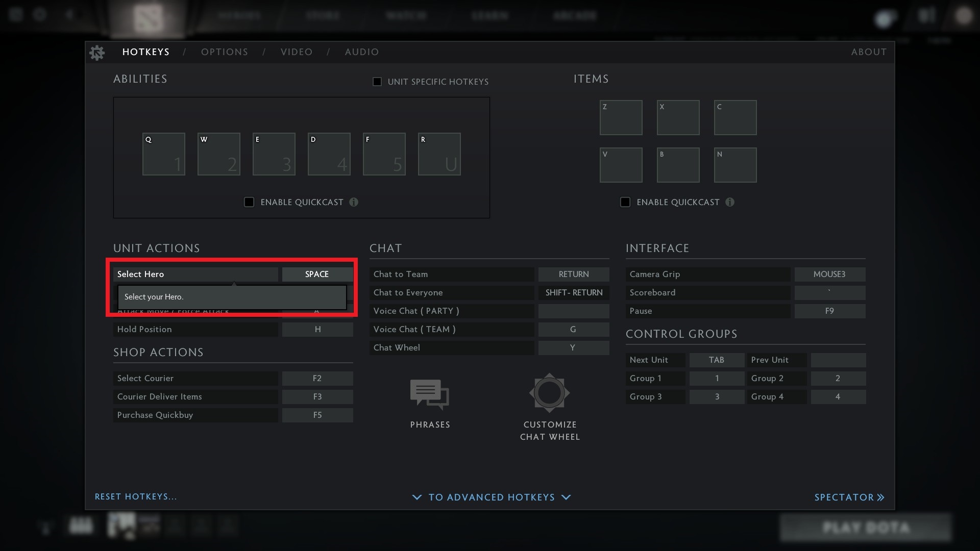Select the Z item slot
Viewport: 980px width, 551px height.
tap(621, 117)
